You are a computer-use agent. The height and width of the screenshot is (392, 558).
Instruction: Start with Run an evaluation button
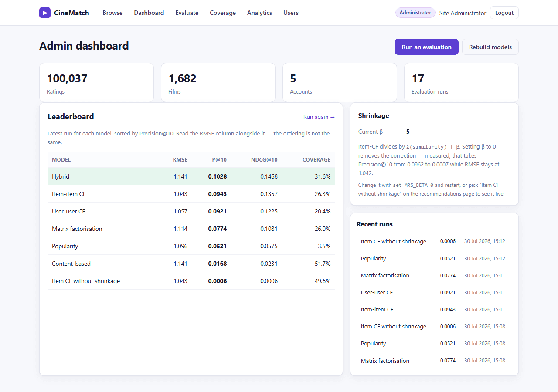pos(426,47)
